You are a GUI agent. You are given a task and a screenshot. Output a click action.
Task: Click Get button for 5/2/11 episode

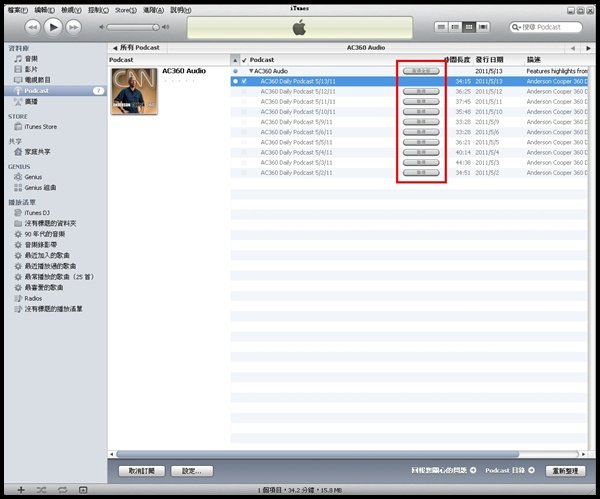pos(421,173)
